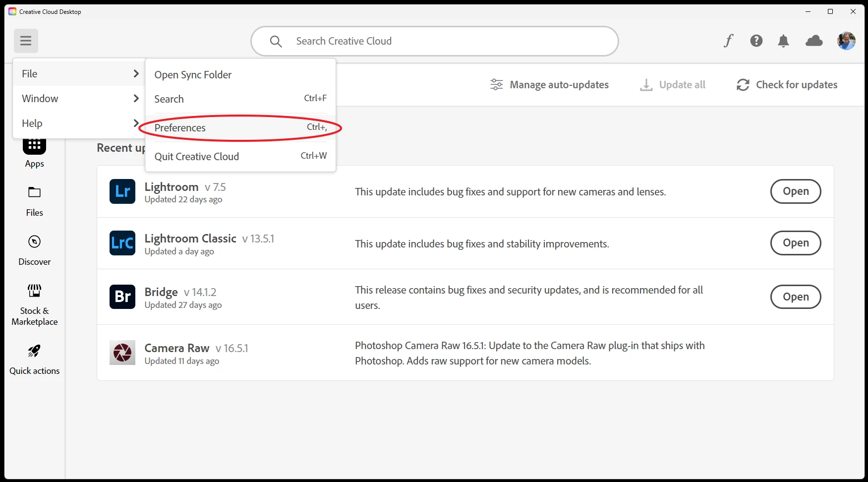Click the Lightroom Classic app icon
868x482 pixels.
(122, 243)
